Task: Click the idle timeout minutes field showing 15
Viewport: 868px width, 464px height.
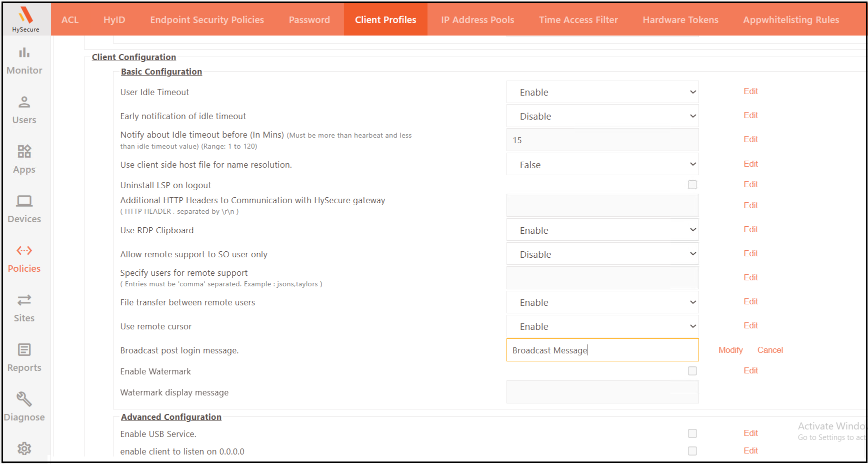Action: [x=602, y=140]
